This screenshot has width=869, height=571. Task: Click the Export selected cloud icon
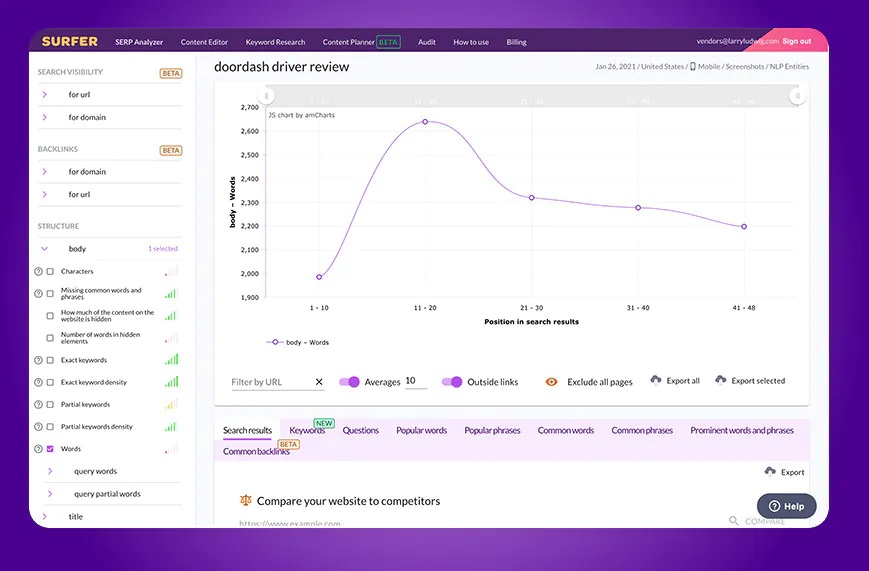coord(720,380)
